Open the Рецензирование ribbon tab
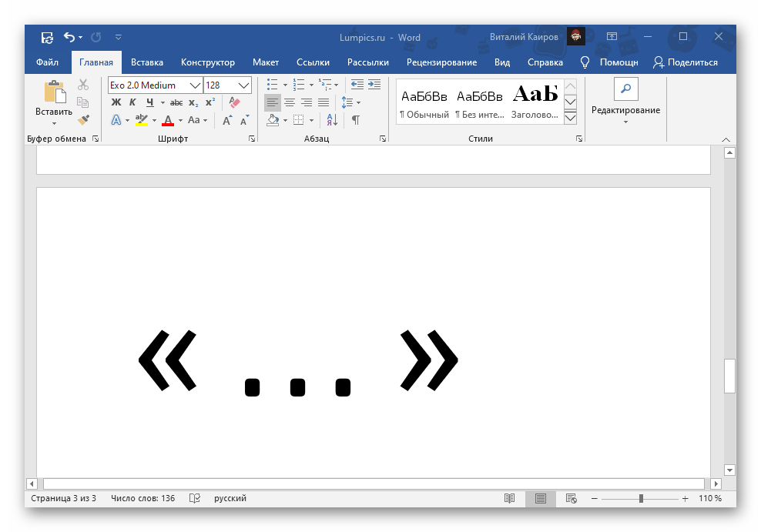This screenshot has width=761, height=532. coord(441,62)
